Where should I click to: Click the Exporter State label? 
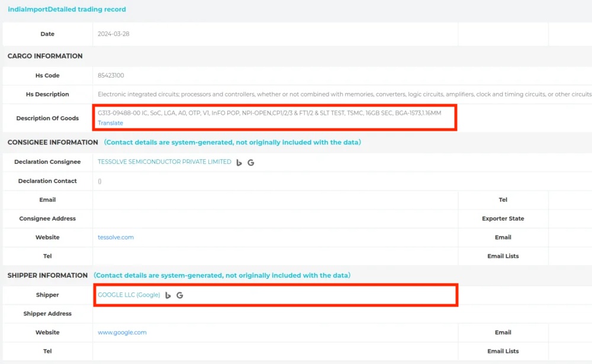coord(503,218)
